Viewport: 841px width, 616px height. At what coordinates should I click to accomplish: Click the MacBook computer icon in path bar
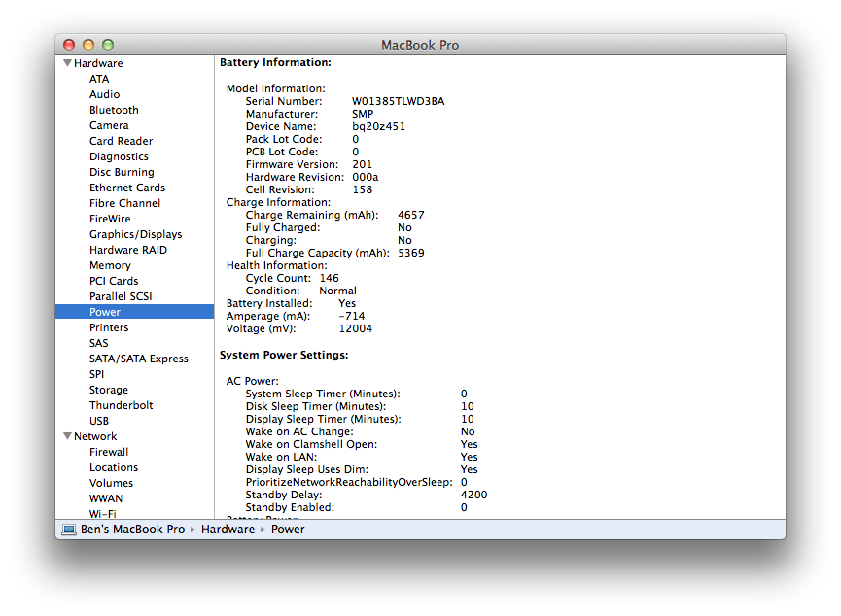[69, 530]
